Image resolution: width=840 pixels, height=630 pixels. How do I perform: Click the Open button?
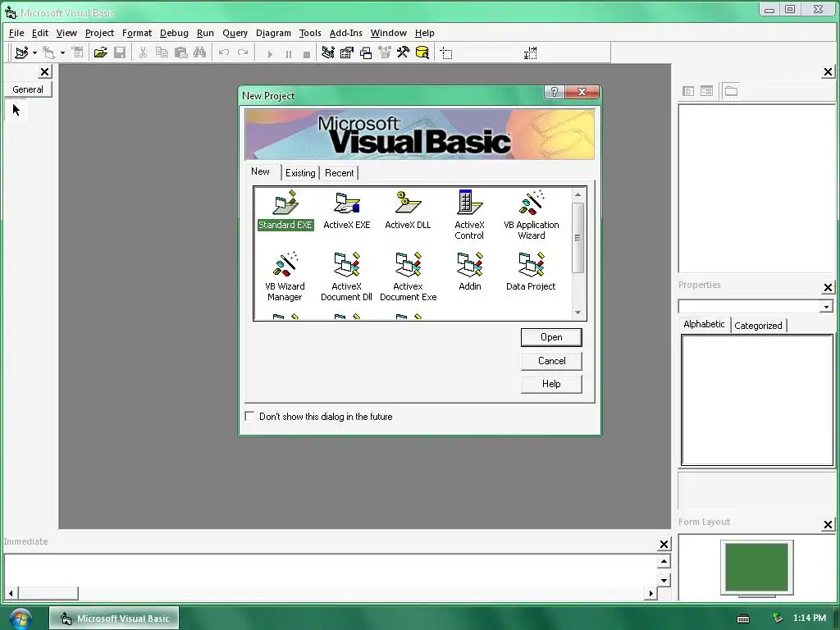pyautogui.click(x=551, y=337)
